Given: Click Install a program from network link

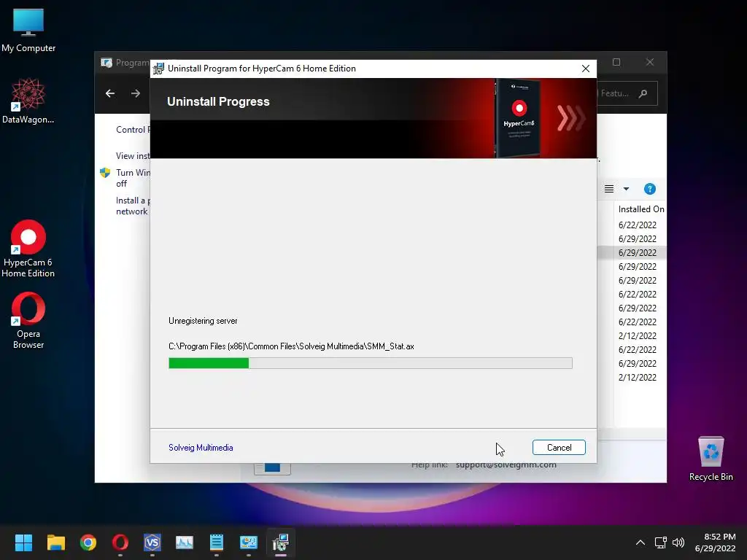Looking at the screenshot, I should click(x=133, y=206).
